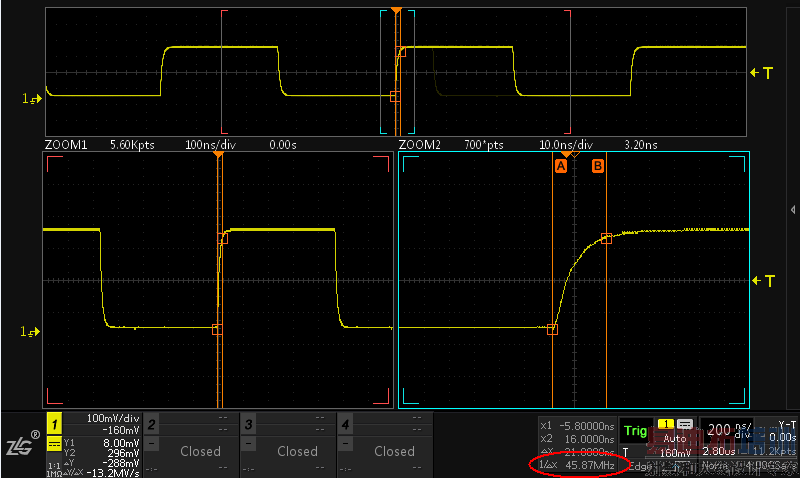Open the Edge trigger type setting
The height and width of the screenshot is (478, 800).
coord(638,466)
